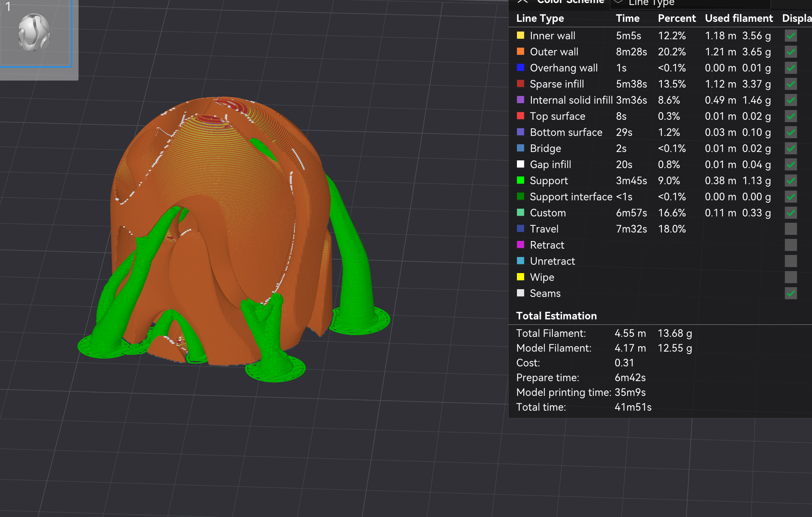Click the Bridge line type label

click(x=545, y=149)
